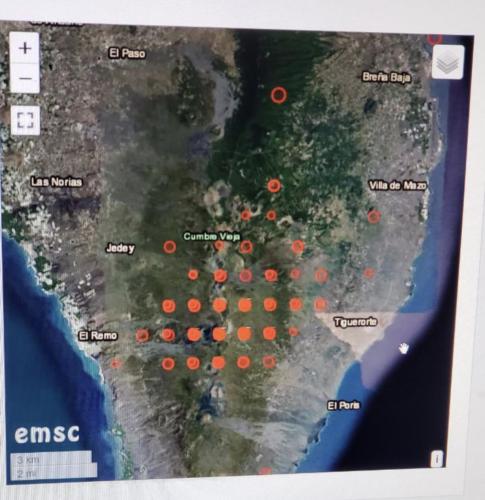Image resolution: width=485 pixels, height=500 pixels.
Task: Click the El Paso place label
Action: point(127,53)
